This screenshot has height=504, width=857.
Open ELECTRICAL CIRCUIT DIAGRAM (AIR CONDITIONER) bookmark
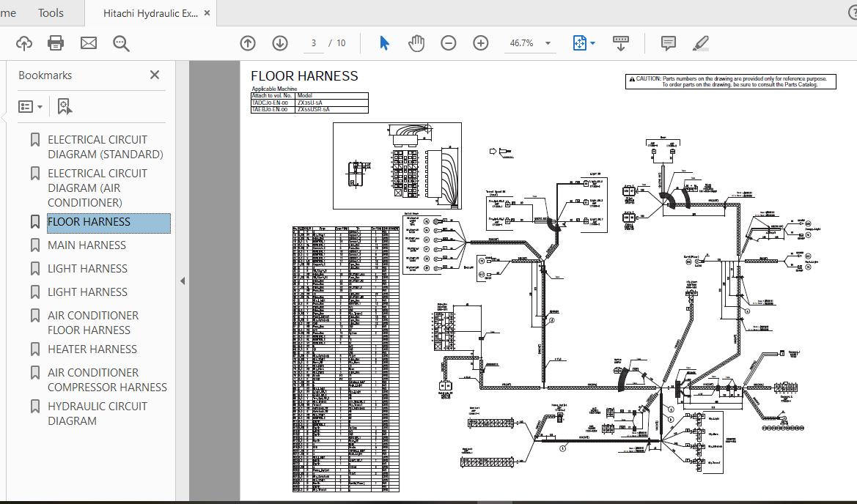pos(98,188)
